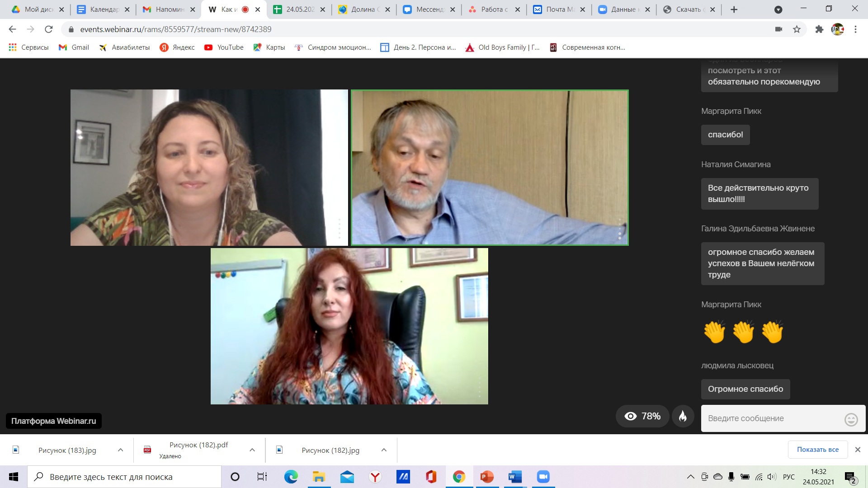Viewport: 868px width, 488px height.
Task: Expand options for Рисунок (182).jpg download
Action: 384,450
